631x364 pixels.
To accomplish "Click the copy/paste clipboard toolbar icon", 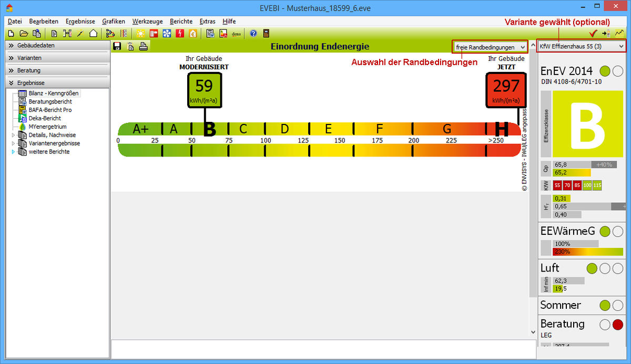I will [36, 34].
